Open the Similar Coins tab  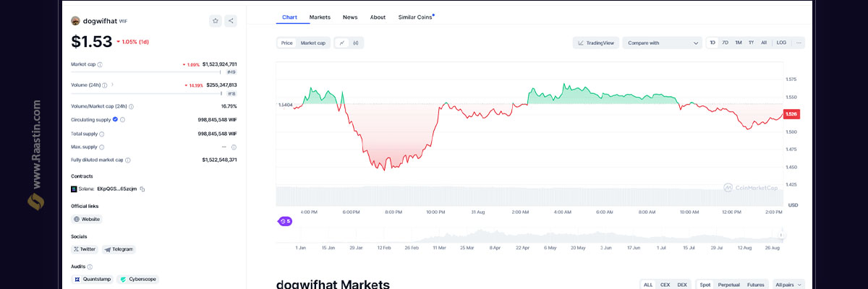point(416,17)
